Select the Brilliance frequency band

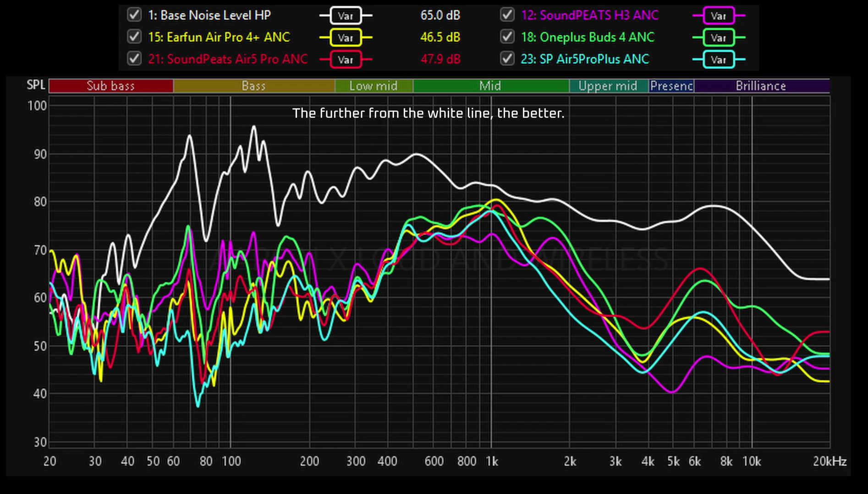point(762,86)
